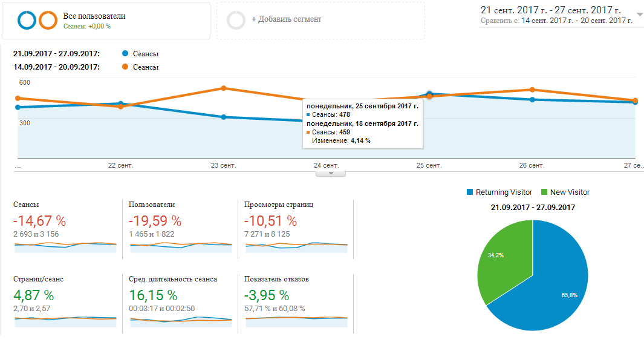
Task: Click the "57,71 % и 60,08 %" values
Action: (x=275, y=309)
